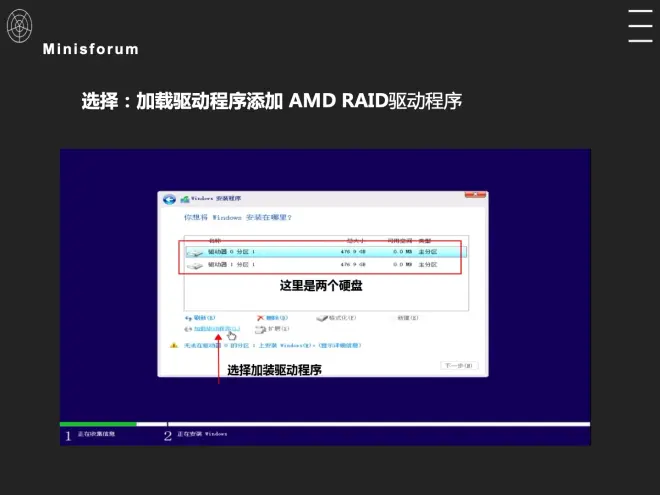Click the 476.9 GB size of Drive 1
This screenshot has height=495, width=660.
[353, 265]
